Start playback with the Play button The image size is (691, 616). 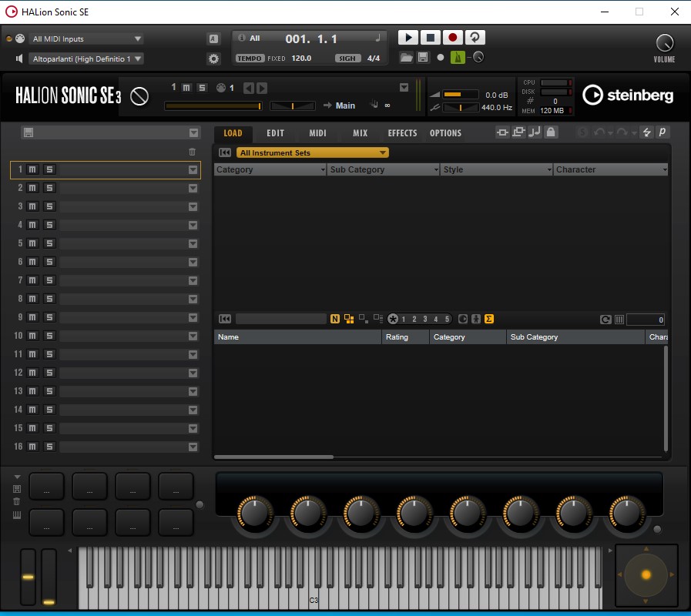pyautogui.click(x=408, y=38)
